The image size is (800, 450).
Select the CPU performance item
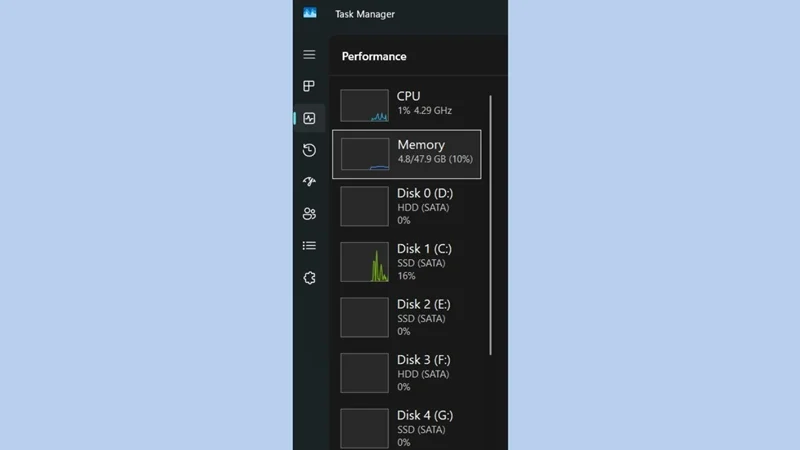(x=407, y=105)
